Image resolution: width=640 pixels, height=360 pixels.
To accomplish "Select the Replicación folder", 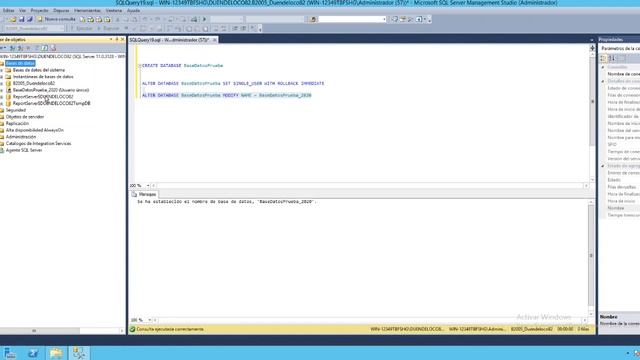I will click(17, 123).
